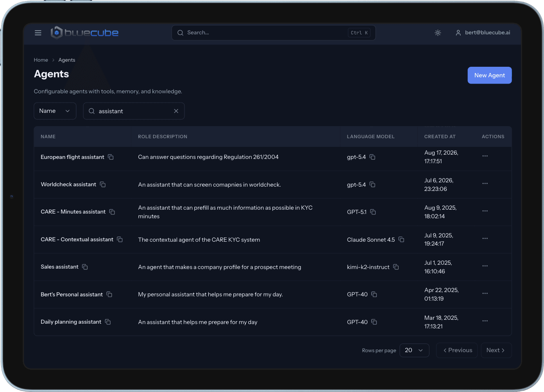Copy the kimi-k2-instruct model name
The width and height of the screenshot is (544, 392).
(x=396, y=267)
